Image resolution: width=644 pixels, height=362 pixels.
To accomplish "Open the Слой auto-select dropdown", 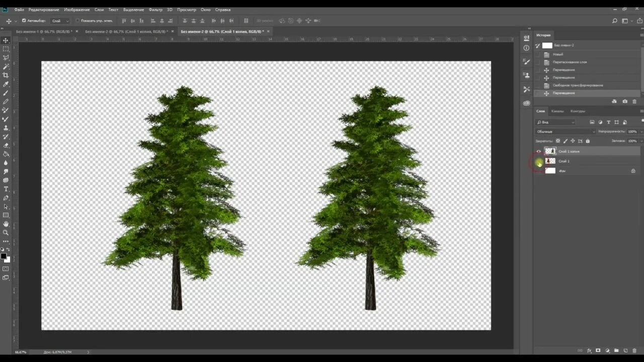I will tap(60, 21).
